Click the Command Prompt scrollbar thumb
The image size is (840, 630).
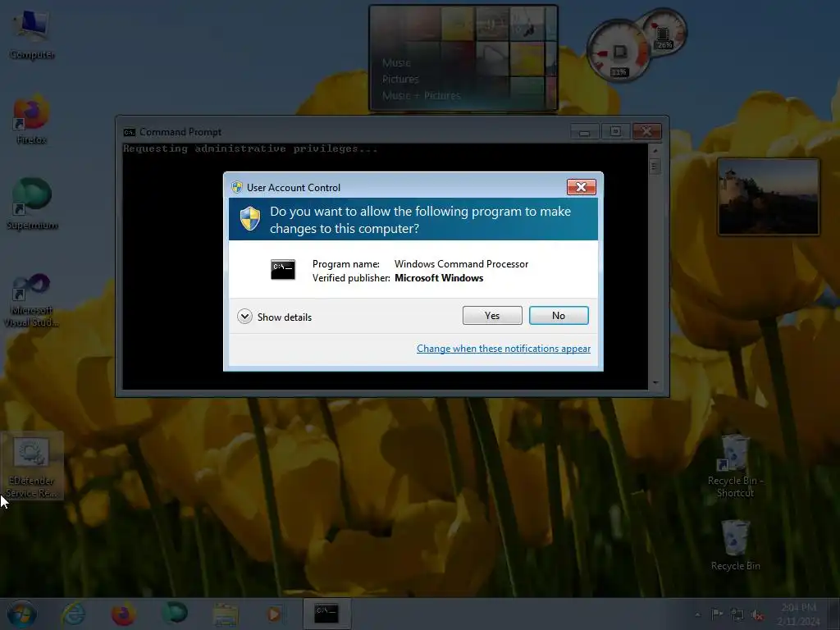click(654, 166)
